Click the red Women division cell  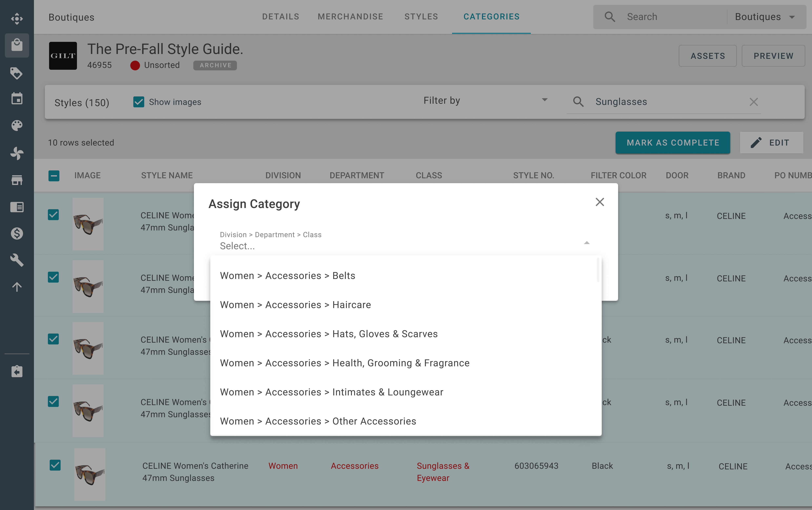[283, 466]
